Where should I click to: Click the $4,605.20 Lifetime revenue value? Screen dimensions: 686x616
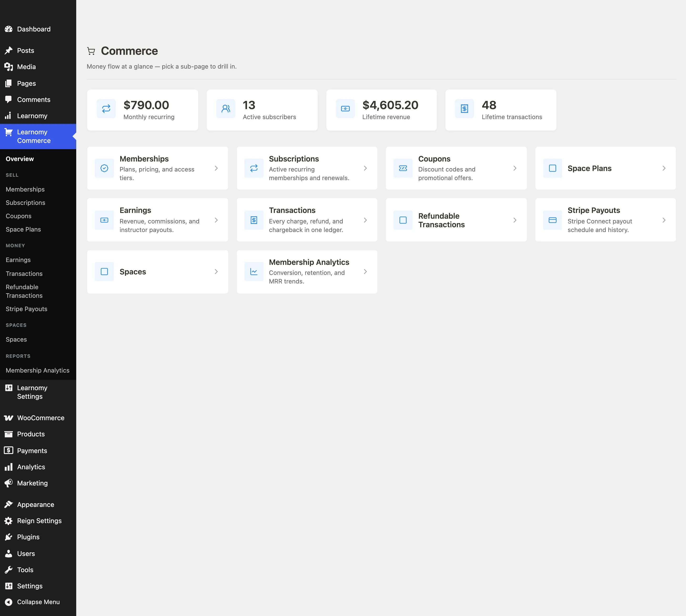390,105
